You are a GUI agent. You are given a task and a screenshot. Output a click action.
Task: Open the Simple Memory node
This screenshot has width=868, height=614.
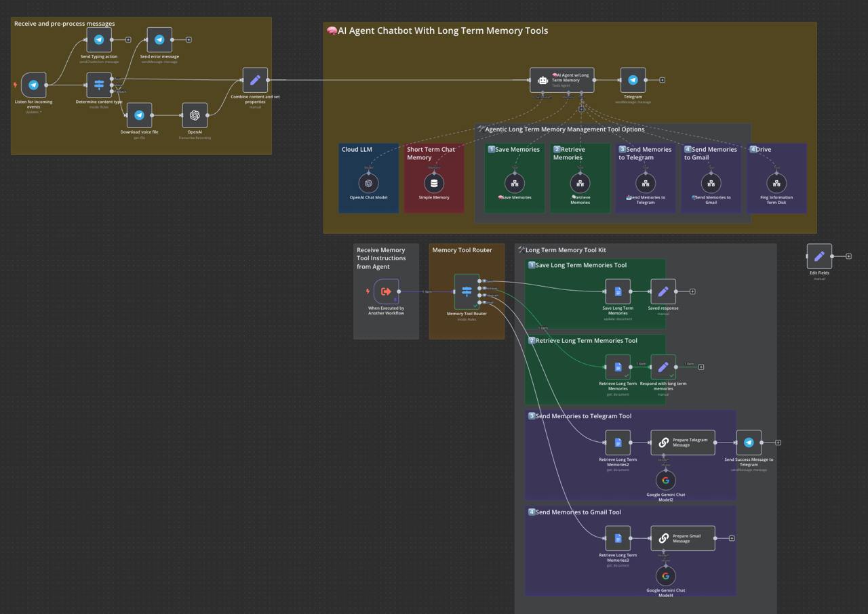point(434,183)
